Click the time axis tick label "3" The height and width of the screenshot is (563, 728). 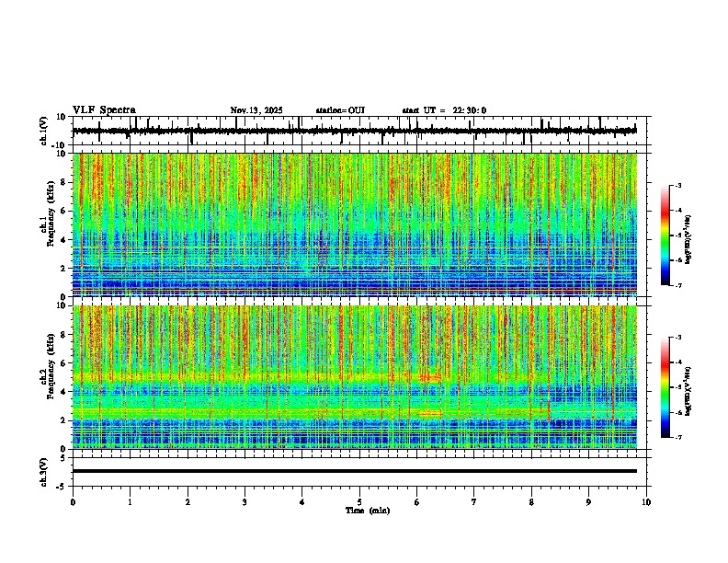pos(245,502)
